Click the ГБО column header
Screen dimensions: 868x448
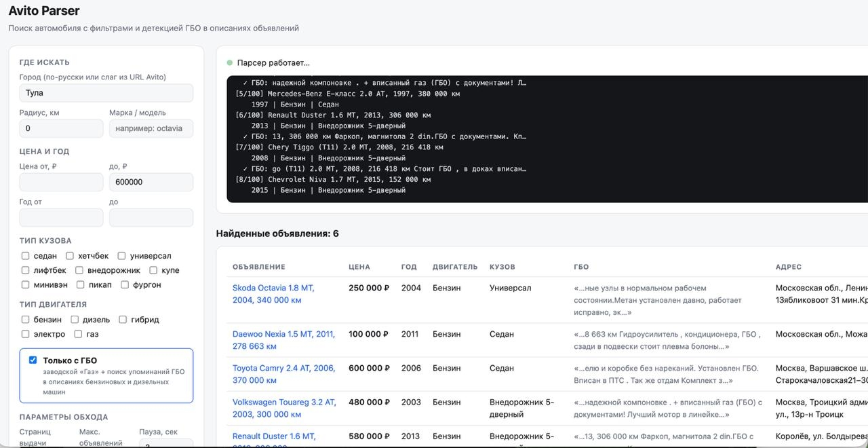point(581,267)
